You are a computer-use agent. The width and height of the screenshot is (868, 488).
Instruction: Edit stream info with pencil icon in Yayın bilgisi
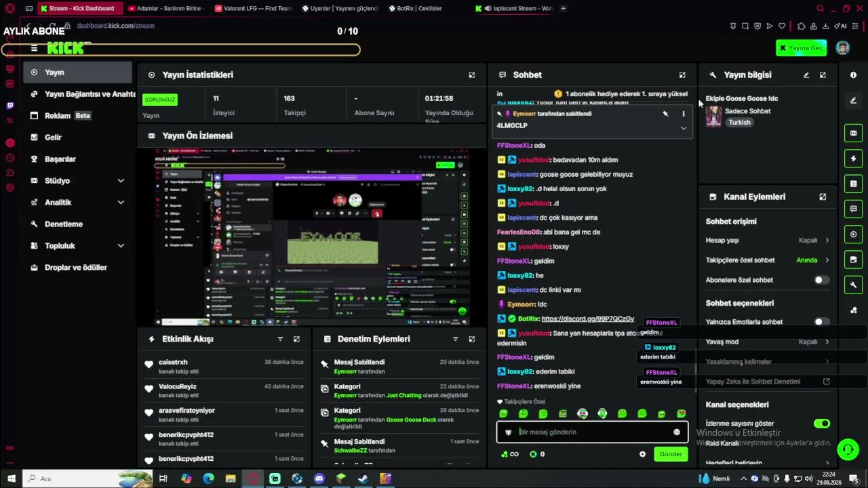click(806, 75)
